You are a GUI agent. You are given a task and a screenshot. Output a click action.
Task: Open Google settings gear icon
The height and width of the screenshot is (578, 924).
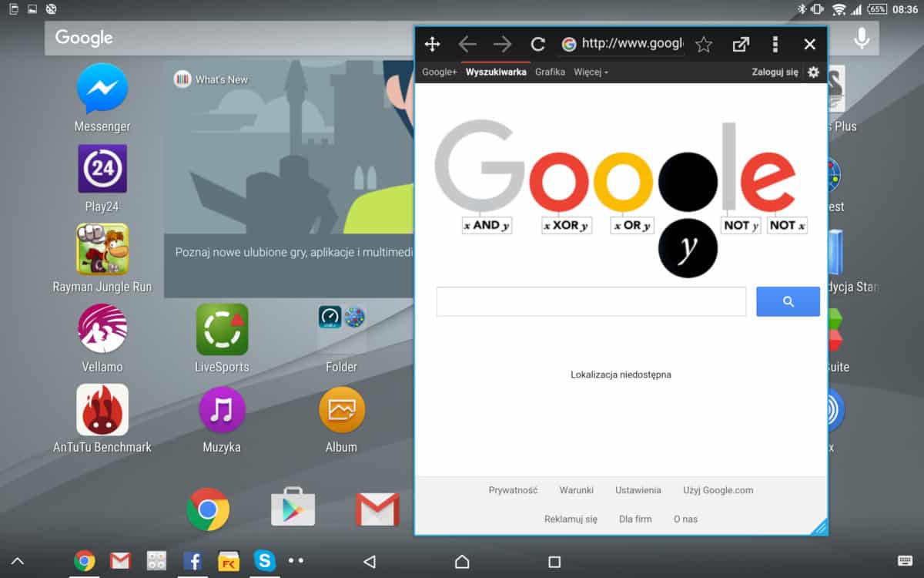[x=813, y=72]
